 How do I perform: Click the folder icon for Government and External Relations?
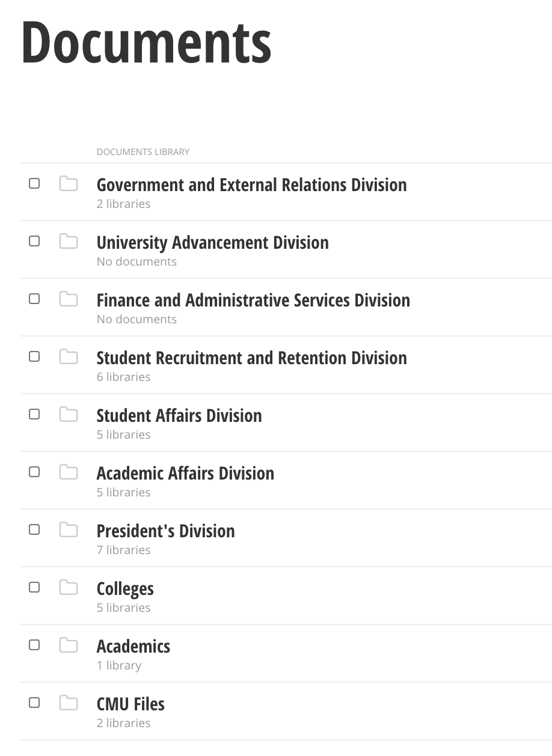coord(69,184)
